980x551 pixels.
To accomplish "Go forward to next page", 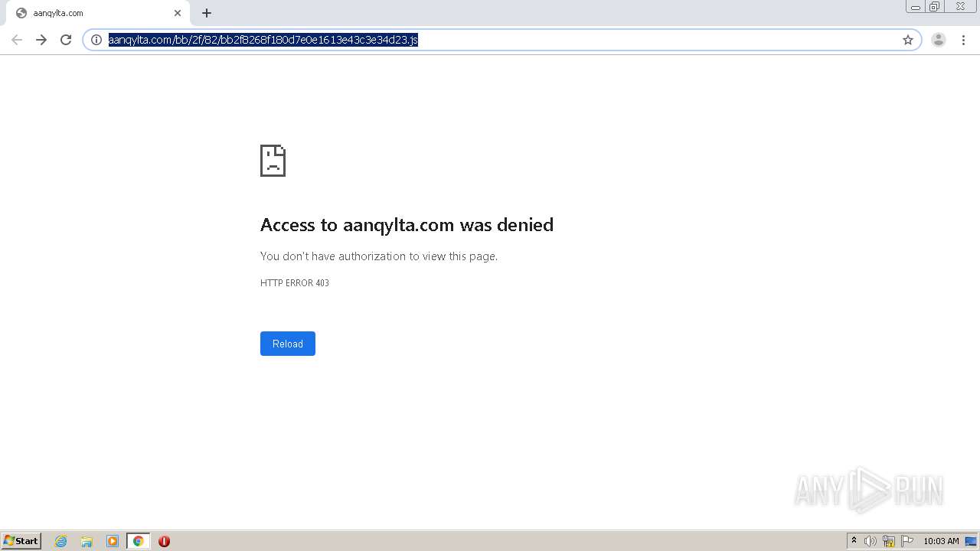I will point(41,40).
